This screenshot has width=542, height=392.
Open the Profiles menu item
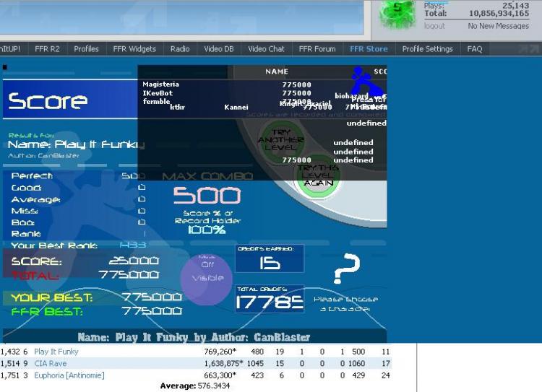tap(86, 49)
